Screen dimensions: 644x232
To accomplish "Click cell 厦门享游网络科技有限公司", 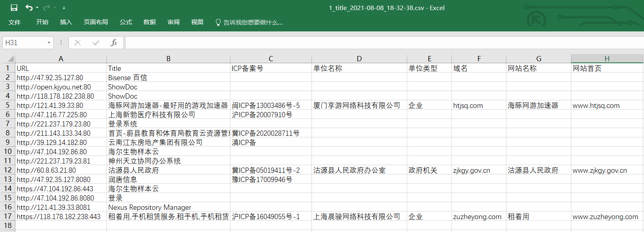I will pyautogui.click(x=359, y=105).
